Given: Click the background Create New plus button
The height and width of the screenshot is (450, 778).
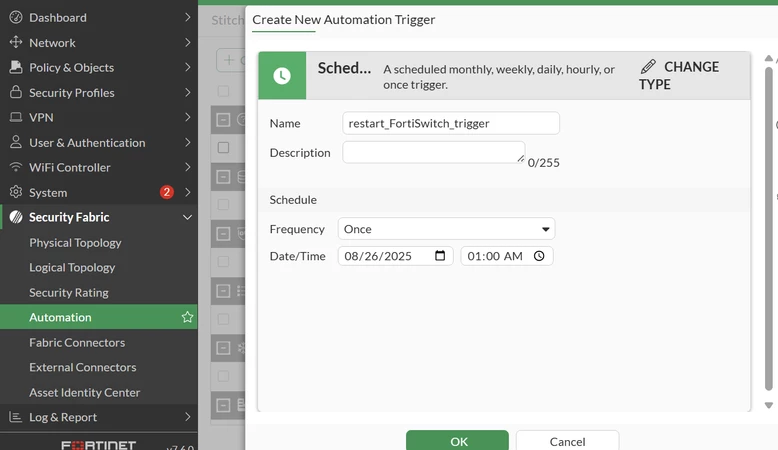Looking at the screenshot, I should pos(231,60).
